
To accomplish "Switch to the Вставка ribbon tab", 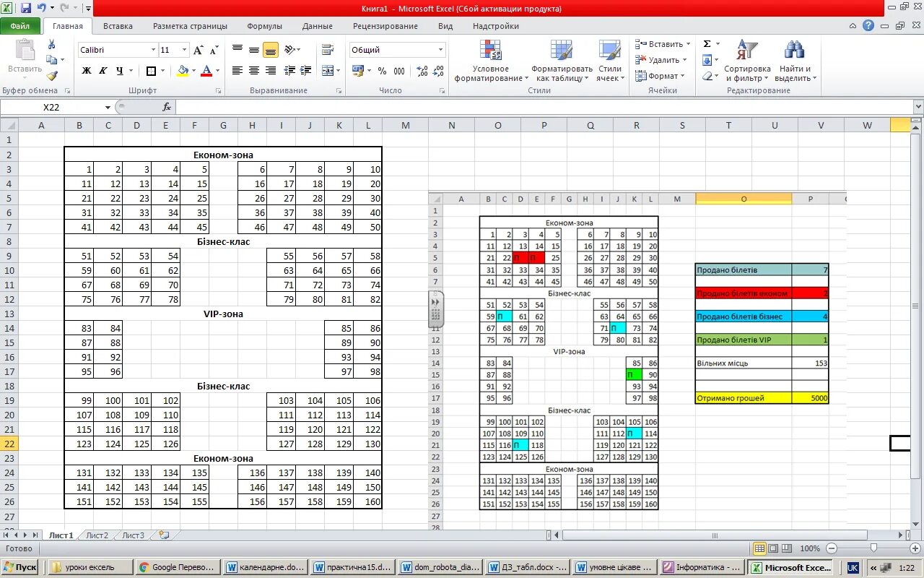I will (x=118, y=26).
